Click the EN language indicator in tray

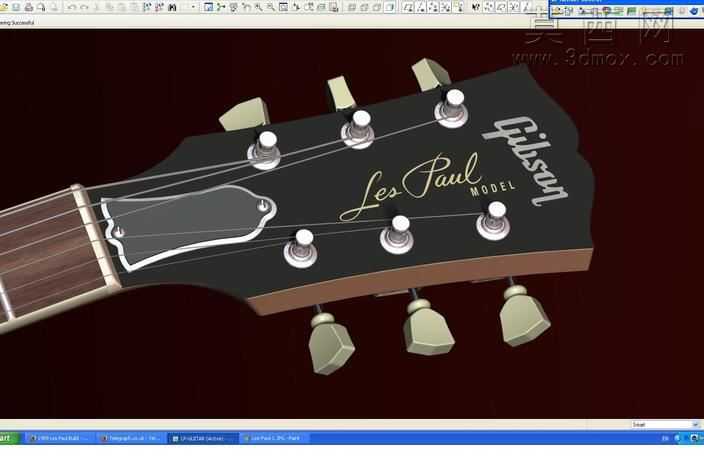(665, 438)
